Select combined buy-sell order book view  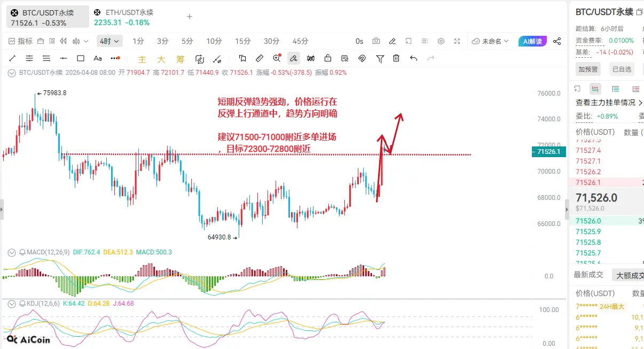[x=595, y=89]
